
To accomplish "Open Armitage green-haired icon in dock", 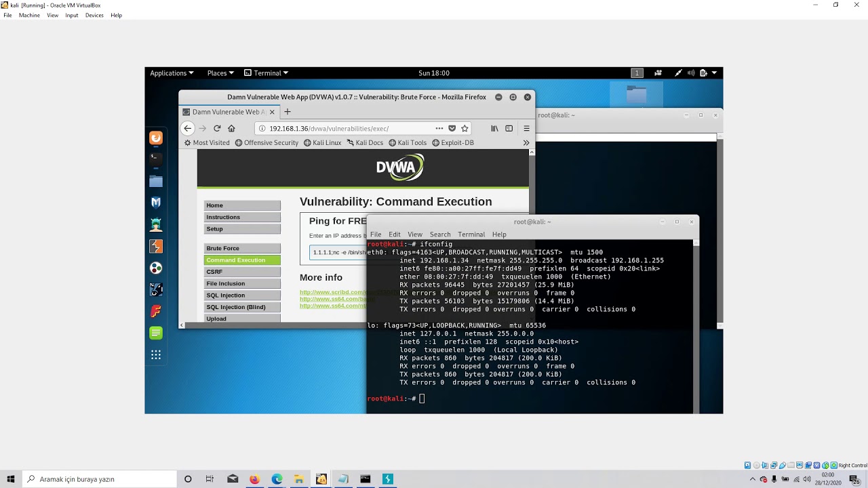I will pyautogui.click(x=156, y=224).
